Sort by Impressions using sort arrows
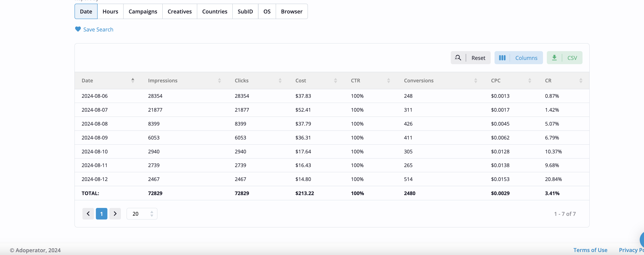Viewport: 644px width, 255px height. (x=219, y=80)
